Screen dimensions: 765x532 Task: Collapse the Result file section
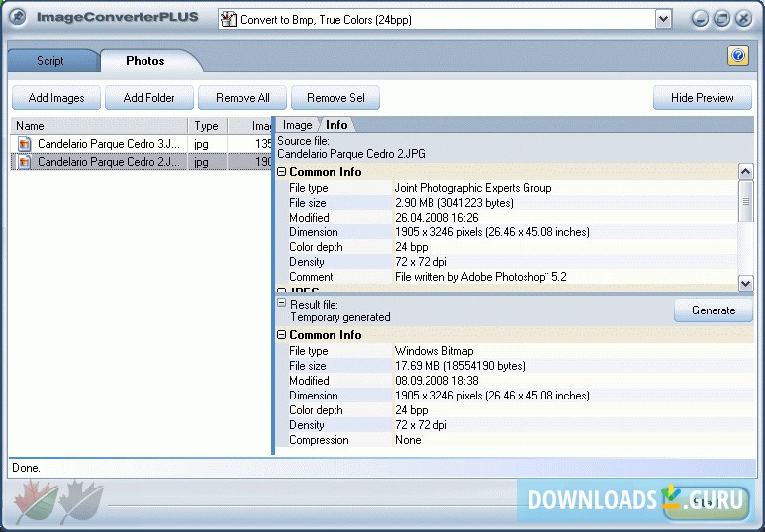point(282,304)
